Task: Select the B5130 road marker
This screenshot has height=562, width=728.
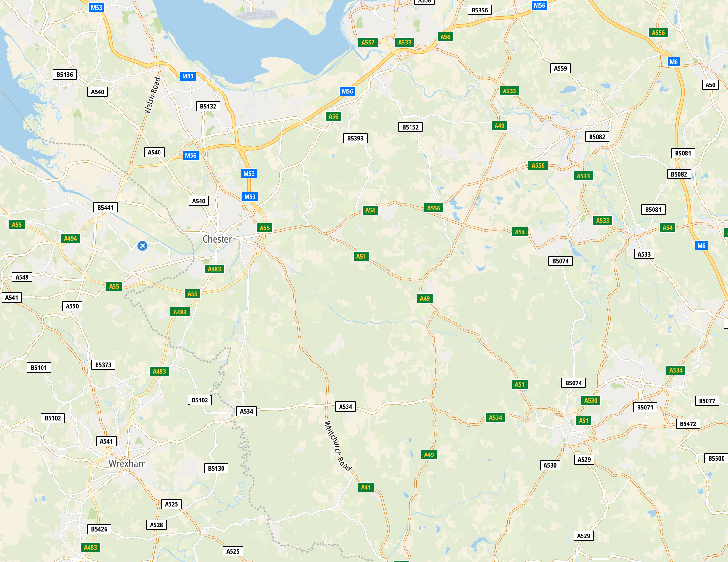Action: click(216, 468)
